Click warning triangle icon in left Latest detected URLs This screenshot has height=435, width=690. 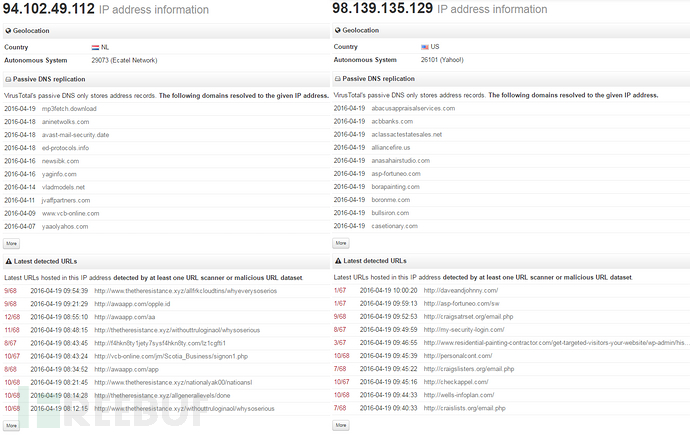pyautogui.click(x=8, y=261)
